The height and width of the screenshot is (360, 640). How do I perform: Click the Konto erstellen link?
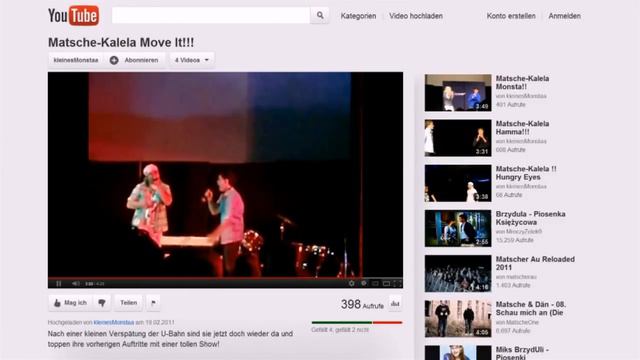click(511, 16)
